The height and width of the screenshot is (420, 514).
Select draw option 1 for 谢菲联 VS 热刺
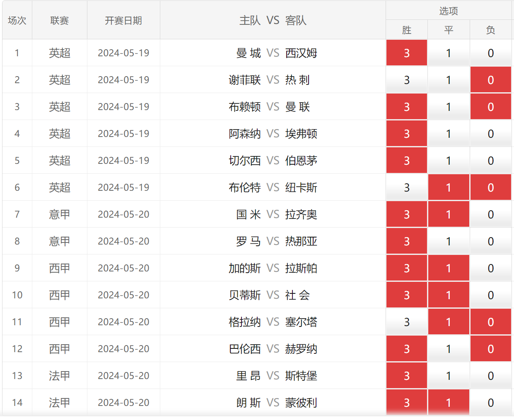tap(449, 80)
